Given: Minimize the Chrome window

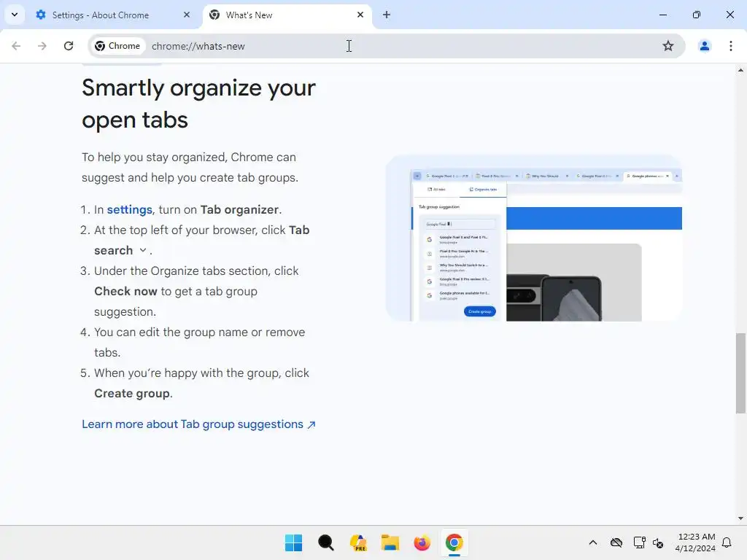Looking at the screenshot, I should (x=662, y=15).
